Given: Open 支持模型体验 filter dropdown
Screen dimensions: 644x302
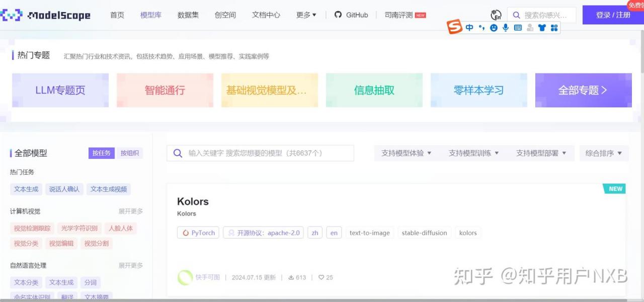Looking at the screenshot, I should point(407,153).
